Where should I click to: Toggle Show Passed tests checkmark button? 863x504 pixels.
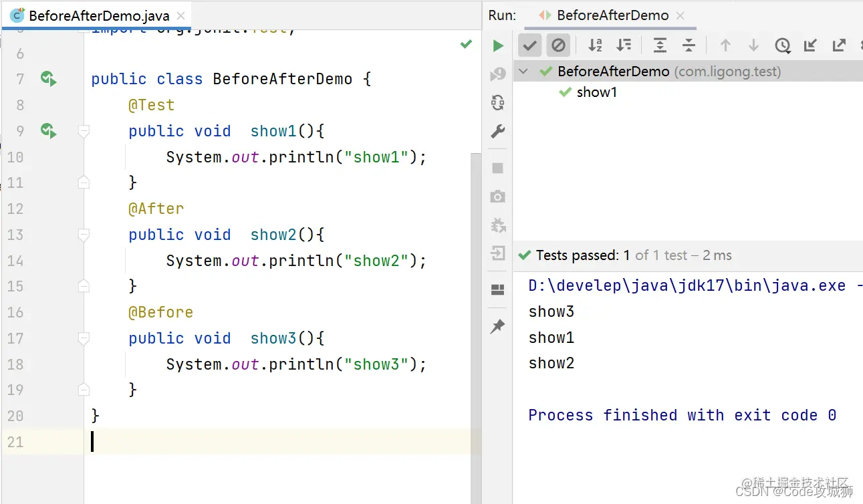[530, 45]
